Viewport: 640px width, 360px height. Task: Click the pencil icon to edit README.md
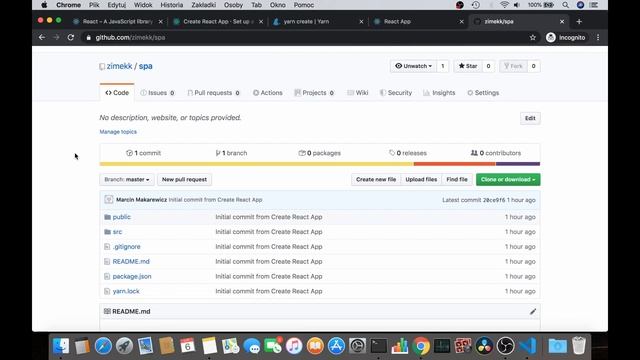[533, 311]
